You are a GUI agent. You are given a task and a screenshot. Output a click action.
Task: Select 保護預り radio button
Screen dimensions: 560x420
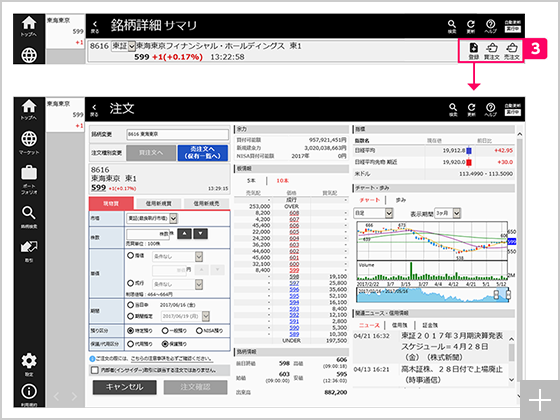165,344
